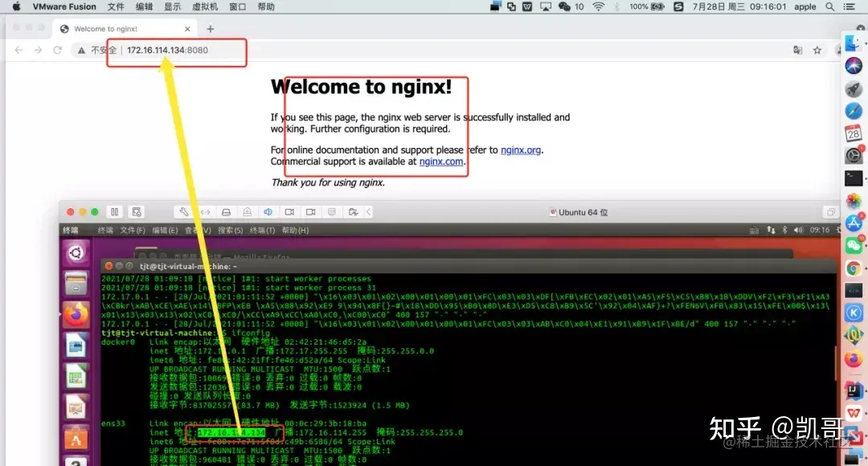Screen dimensions: 868x466
Task: Click VMware shared folders toolbar icon
Action: click(353, 212)
